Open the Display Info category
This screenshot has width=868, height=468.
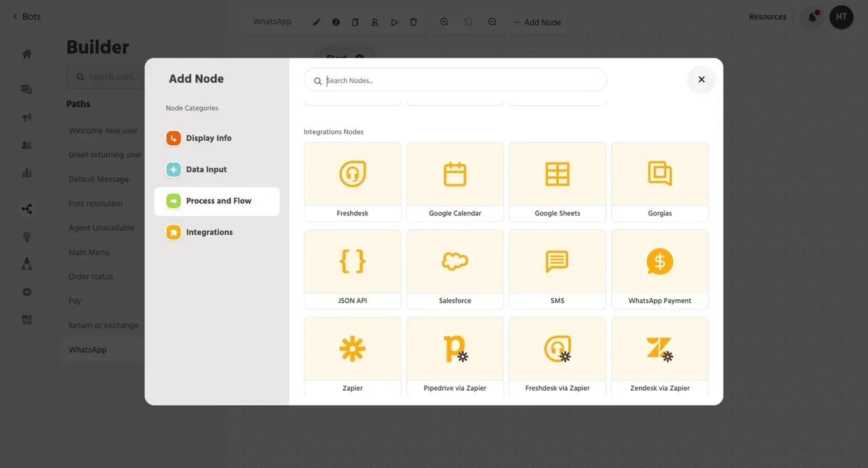(217, 138)
